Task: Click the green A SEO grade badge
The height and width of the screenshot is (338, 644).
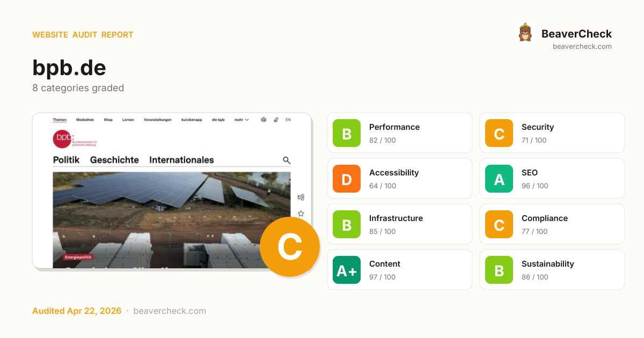Action: 499,179
